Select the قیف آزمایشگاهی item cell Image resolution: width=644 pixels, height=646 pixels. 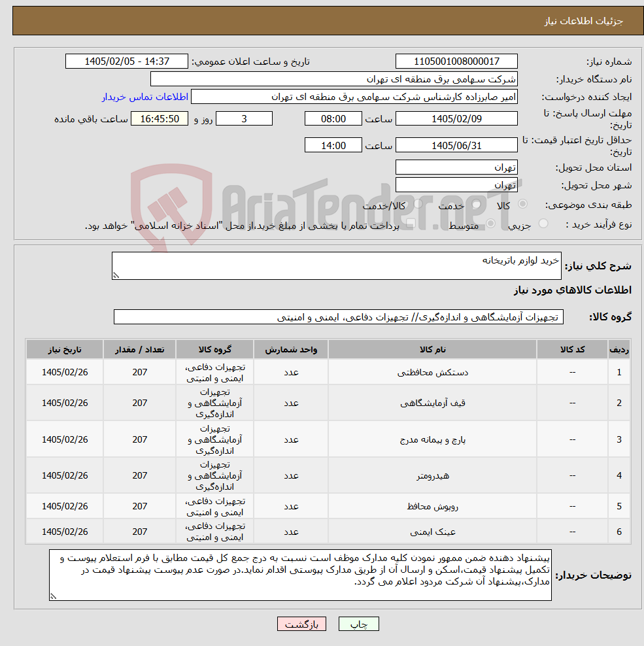[433, 403]
